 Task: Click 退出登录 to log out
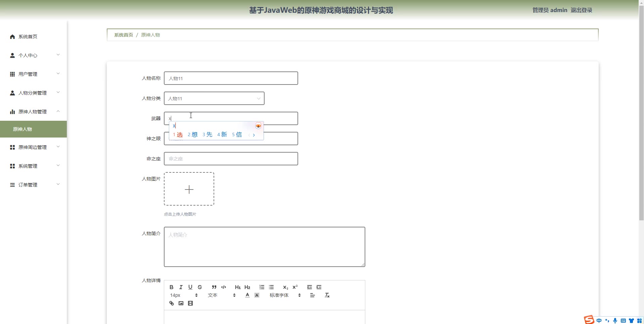[x=581, y=10]
